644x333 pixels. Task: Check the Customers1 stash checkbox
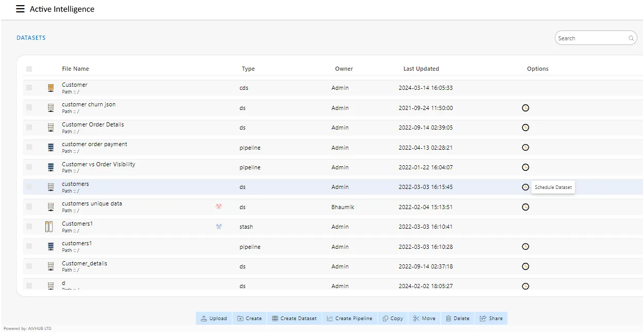(x=29, y=227)
